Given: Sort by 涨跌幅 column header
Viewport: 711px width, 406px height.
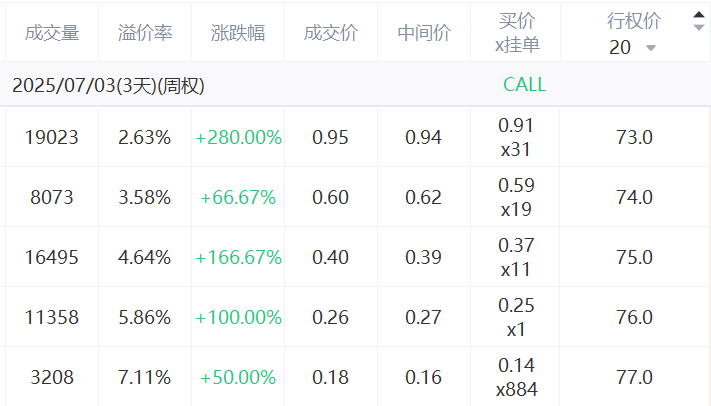Looking at the screenshot, I should pyautogui.click(x=238, y=33).
